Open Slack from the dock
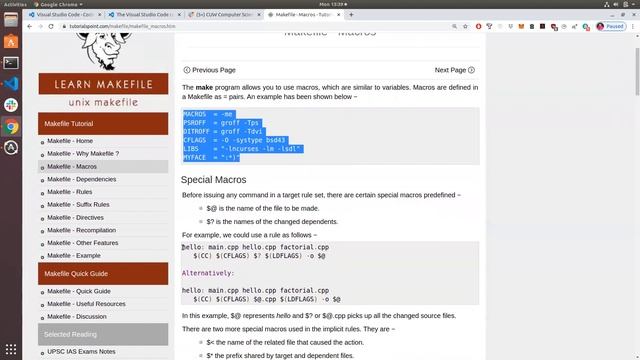 point(11,105)
